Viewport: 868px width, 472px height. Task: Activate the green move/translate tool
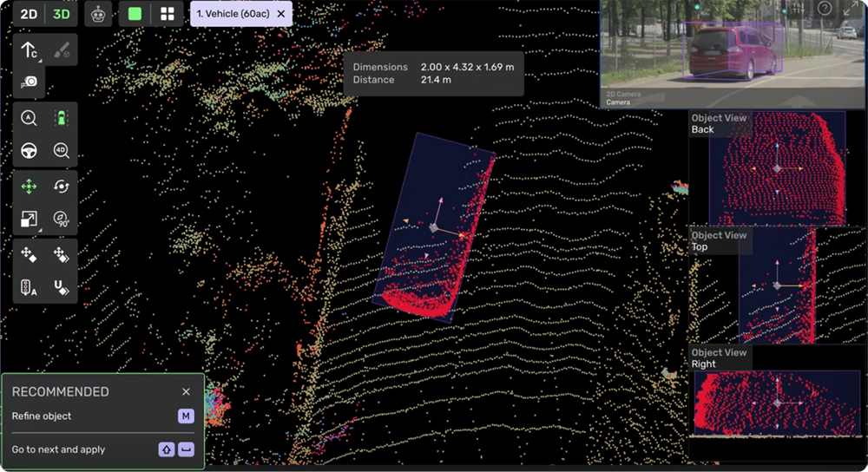point(29,187)
